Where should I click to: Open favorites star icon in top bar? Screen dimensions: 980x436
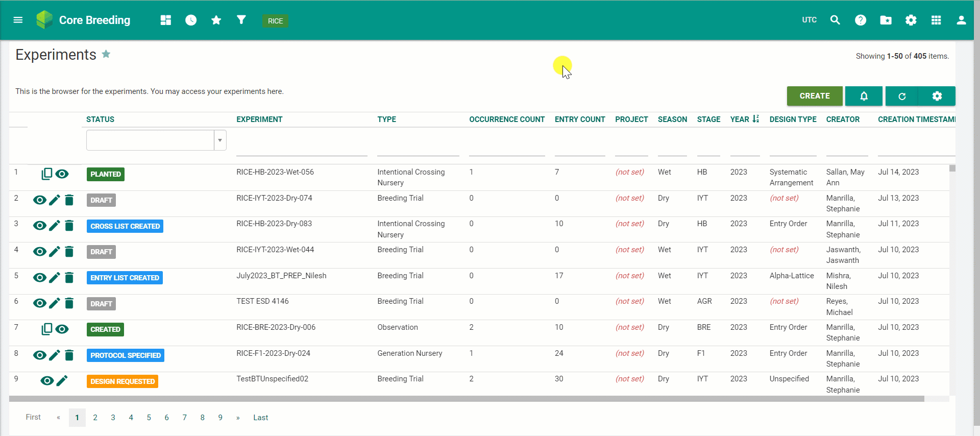coord(216,20)
